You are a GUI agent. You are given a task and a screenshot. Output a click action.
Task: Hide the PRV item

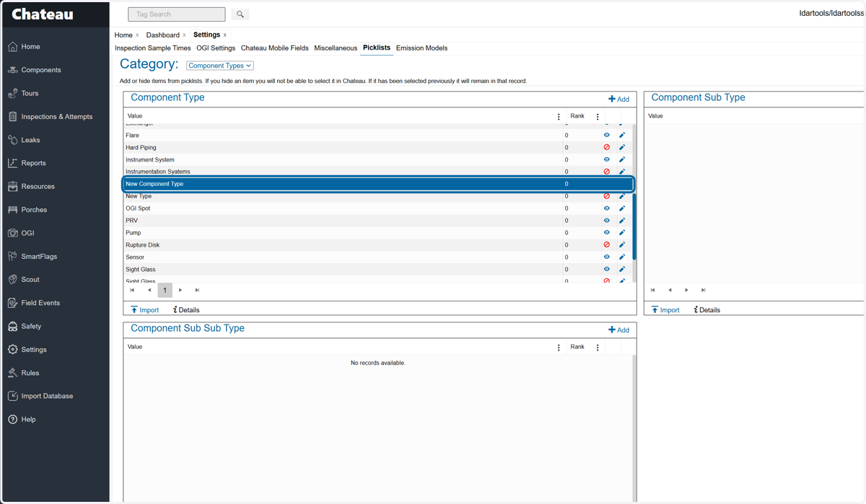(606, 221)
